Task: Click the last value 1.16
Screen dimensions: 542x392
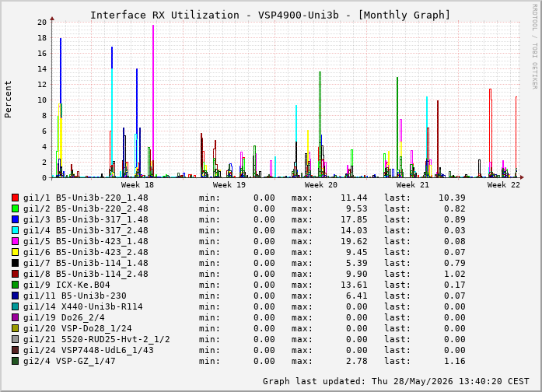Action: (455, 361)
